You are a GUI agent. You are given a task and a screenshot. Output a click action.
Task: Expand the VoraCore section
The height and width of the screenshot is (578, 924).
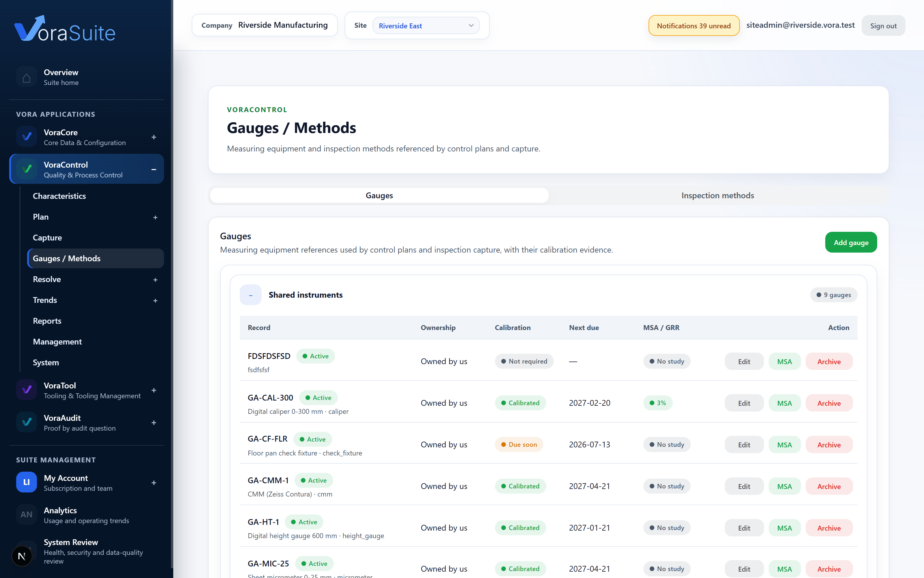[x=154, y=137]
